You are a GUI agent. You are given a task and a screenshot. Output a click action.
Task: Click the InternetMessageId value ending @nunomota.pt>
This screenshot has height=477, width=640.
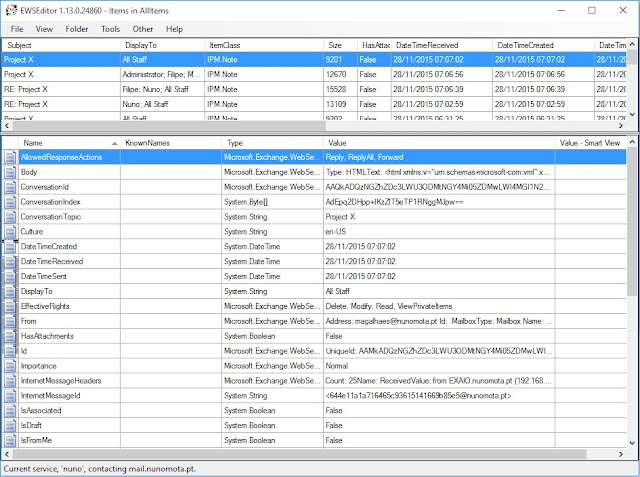(x=418, y=395)
